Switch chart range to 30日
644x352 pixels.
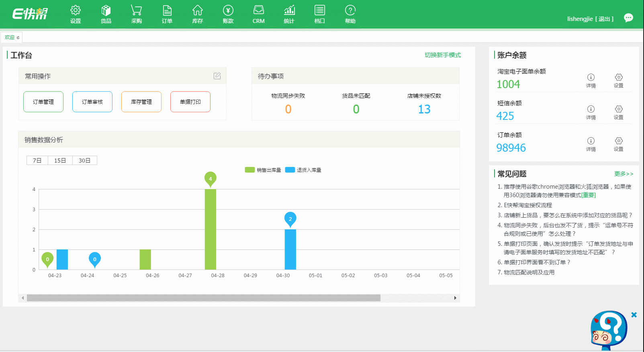[85, 161]
